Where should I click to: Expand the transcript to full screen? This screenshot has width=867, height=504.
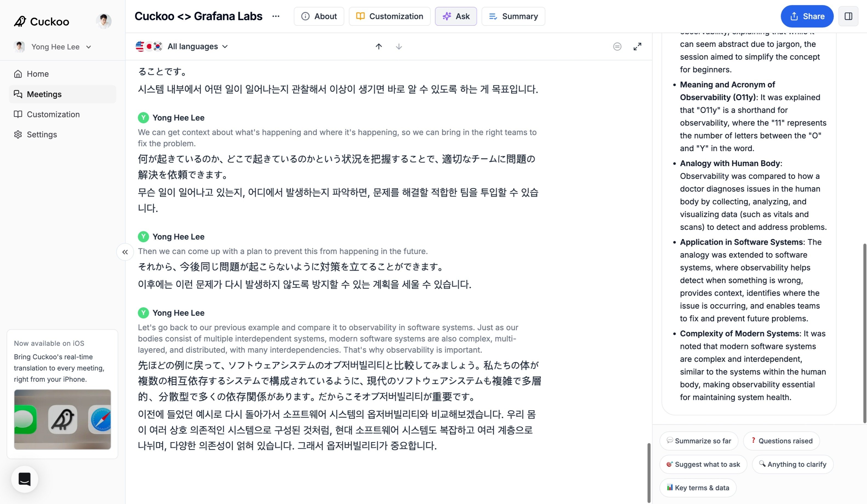click(x=638, y=46)
